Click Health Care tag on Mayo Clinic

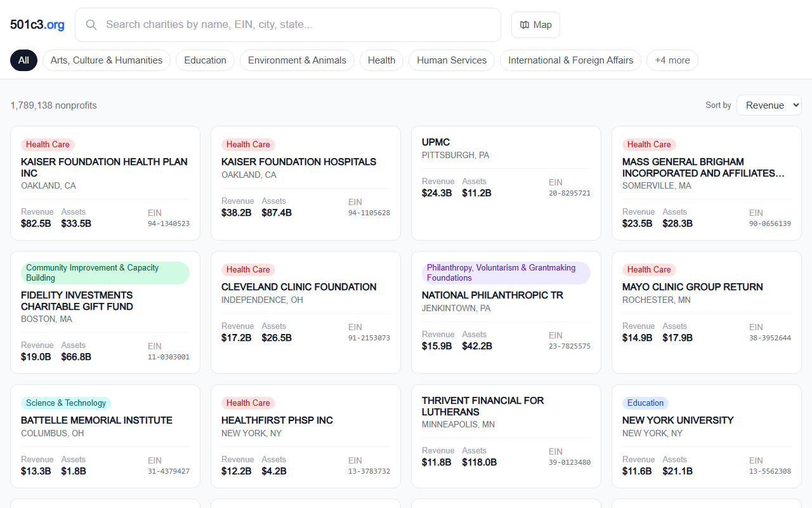[x=649, y=270]
